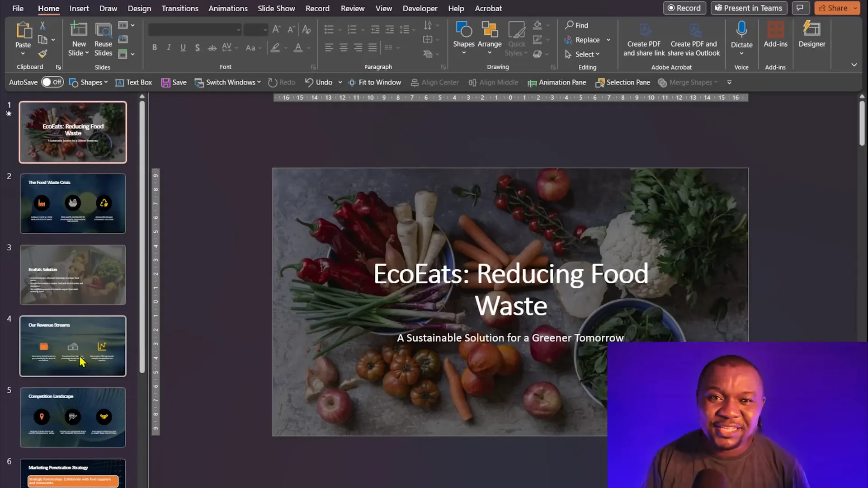Viewport: 868px width, 488px height.
Task: Start Dictate microphone
Action: [741, 29]
